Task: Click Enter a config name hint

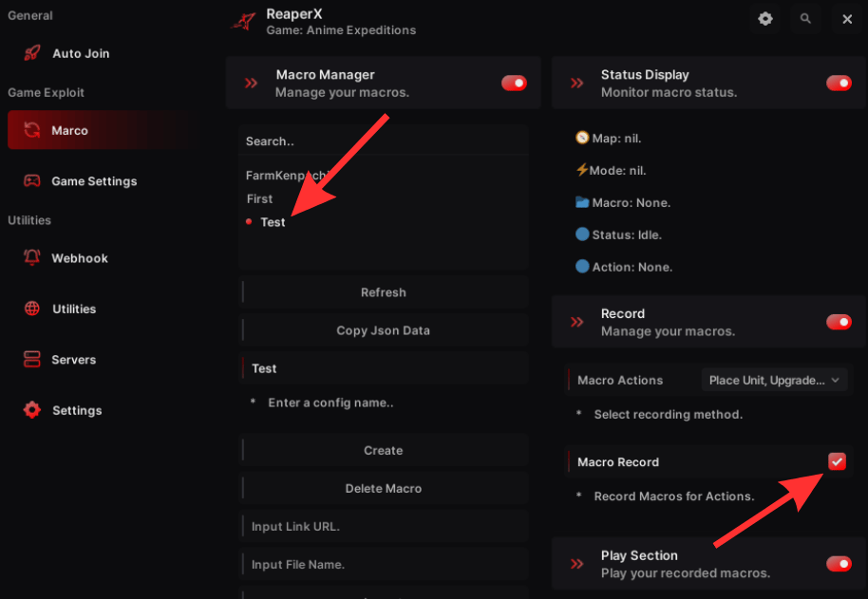Action: pos(330,402)
